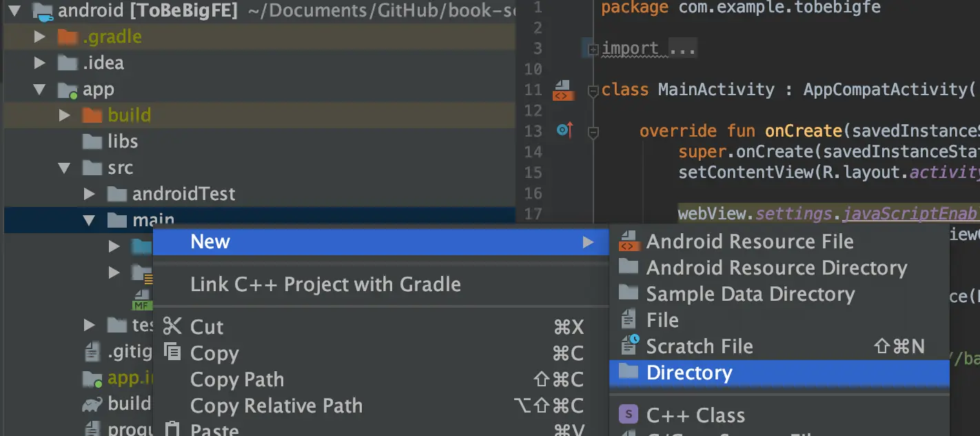
Task: Collapse the src folder
Action: pyautogui.click(x=65, y=168)
